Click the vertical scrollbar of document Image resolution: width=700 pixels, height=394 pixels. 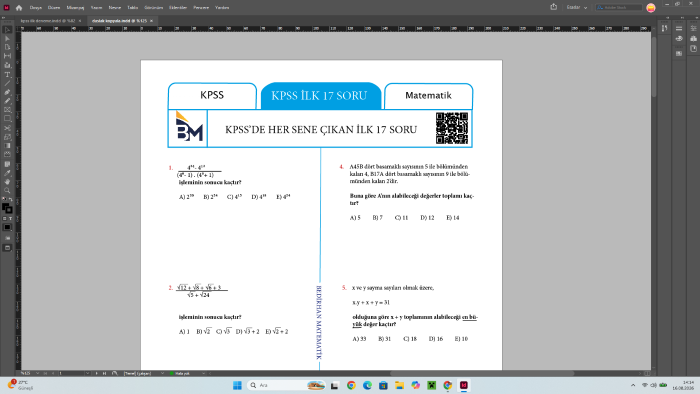(654, 67)
